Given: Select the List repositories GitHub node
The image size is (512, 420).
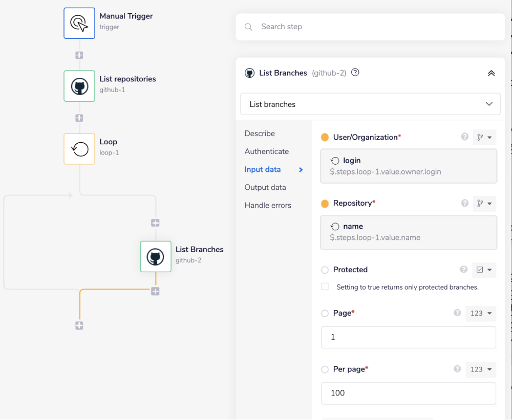Looking at the screenshot, I should tap(79, 86).
